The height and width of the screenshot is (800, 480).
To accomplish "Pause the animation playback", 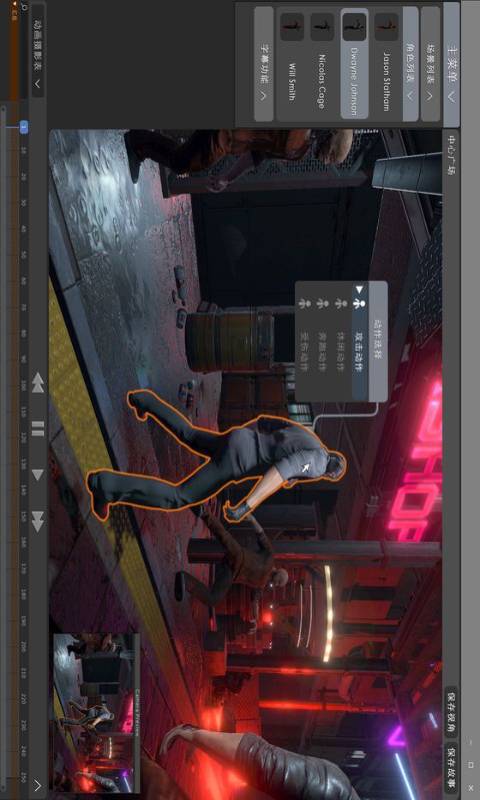I will click(x=38, y=429).
